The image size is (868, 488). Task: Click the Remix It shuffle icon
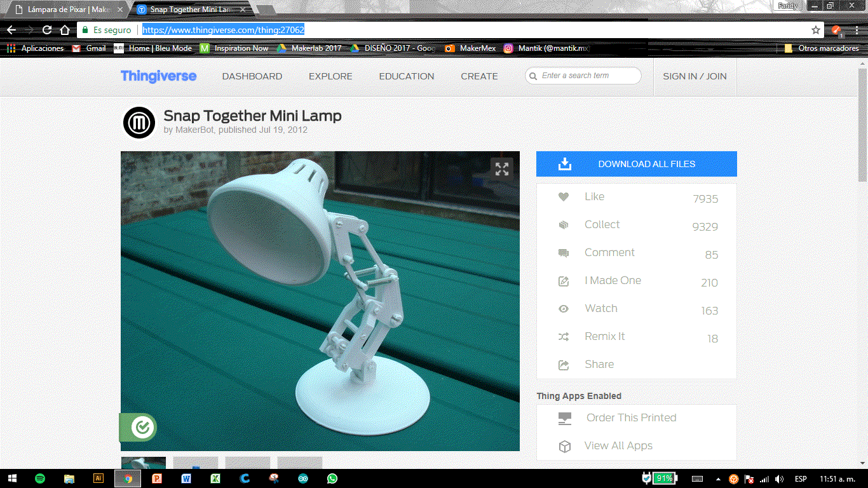[564, 337]
